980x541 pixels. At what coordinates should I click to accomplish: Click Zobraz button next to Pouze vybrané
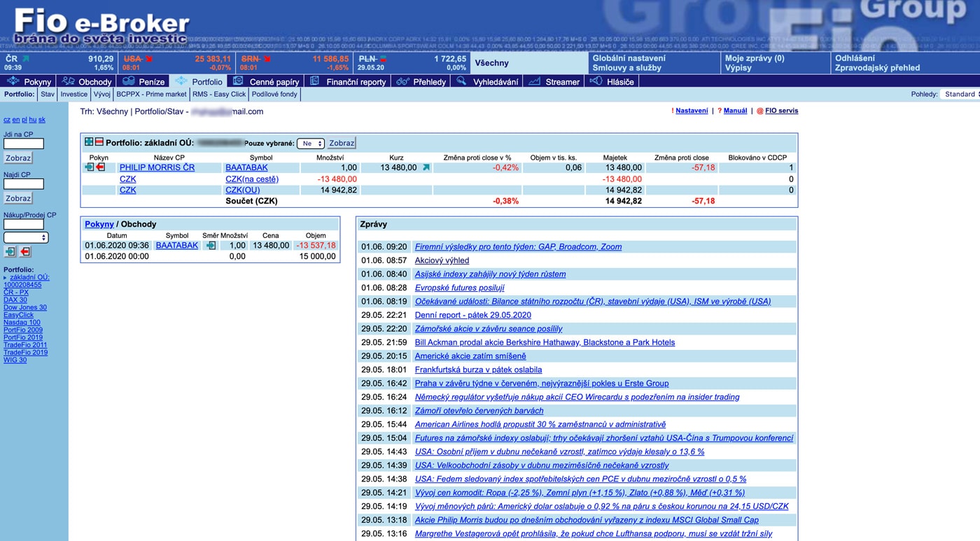[x=342, y=143]
